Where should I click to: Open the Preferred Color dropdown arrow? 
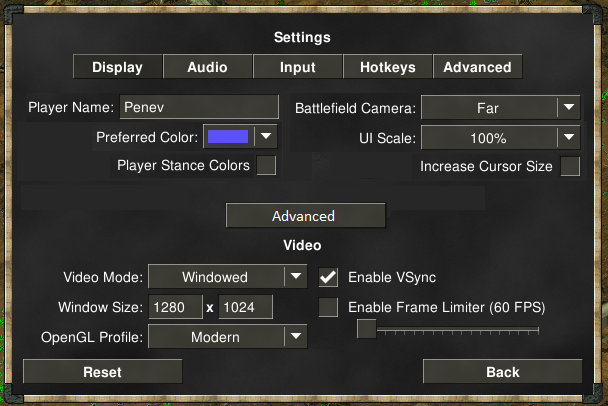click(266, 136)
